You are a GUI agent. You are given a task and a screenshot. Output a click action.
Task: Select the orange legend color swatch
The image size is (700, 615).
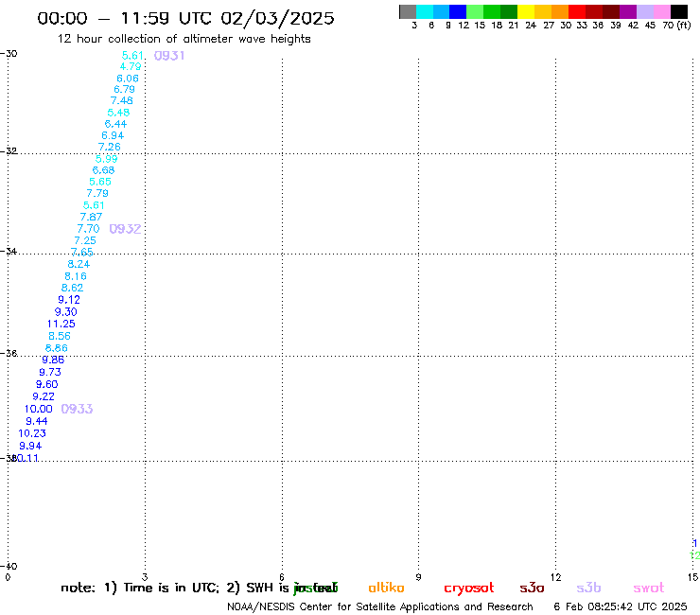pyautogui.click(x=560, y=11)
